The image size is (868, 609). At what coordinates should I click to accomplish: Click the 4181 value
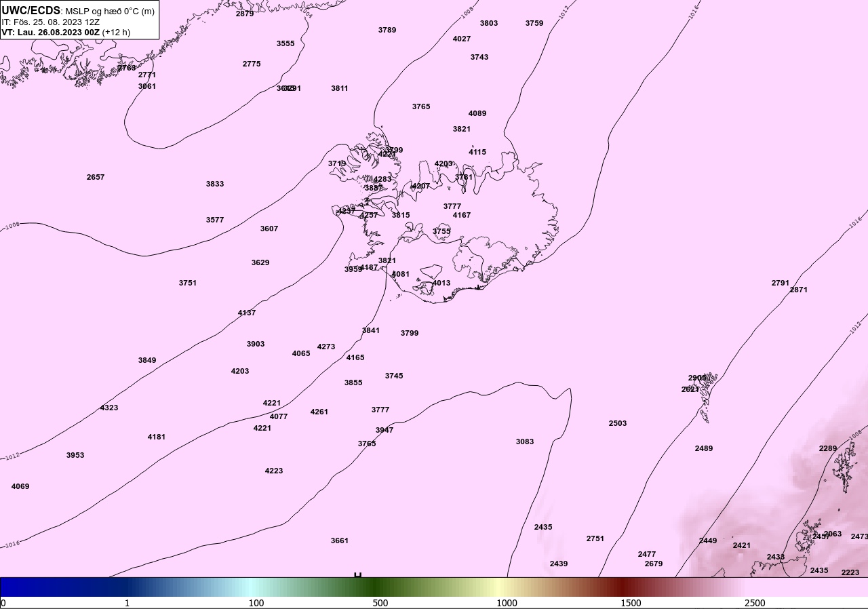[157, 437]
